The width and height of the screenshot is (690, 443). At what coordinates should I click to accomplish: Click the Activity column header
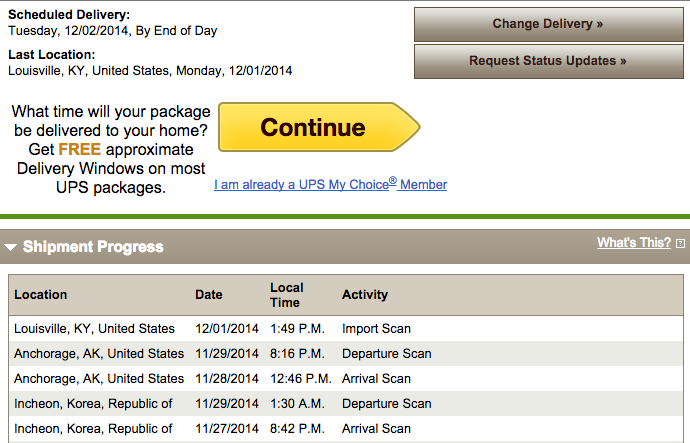pyautogui.click(x=365, y=295)
